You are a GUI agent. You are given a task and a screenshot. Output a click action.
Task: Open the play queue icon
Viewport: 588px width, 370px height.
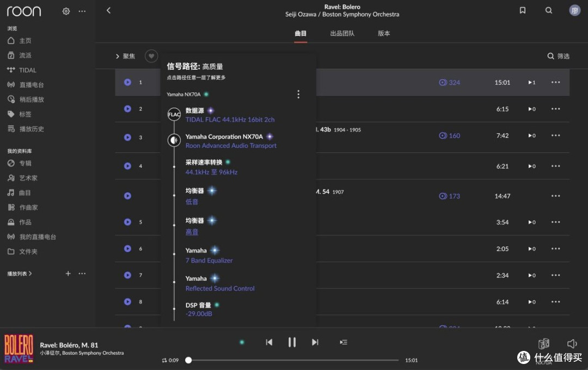coord(343,342)
